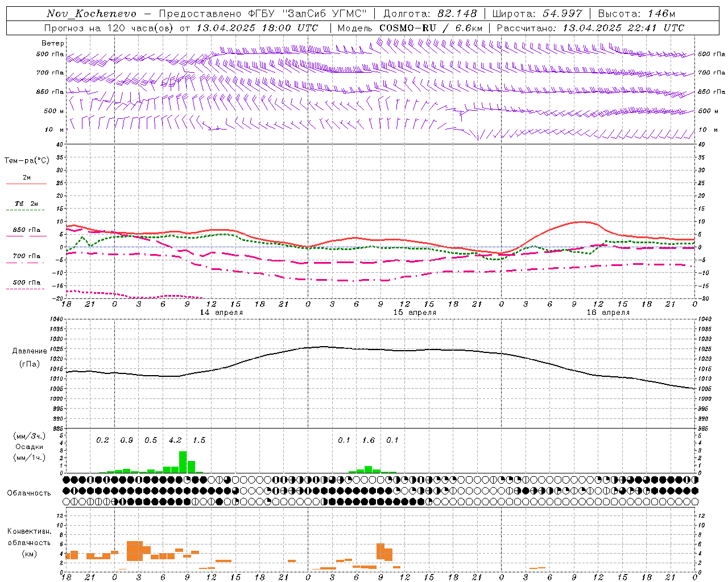Click the Облачность cloud cover label

click(29, 493)
